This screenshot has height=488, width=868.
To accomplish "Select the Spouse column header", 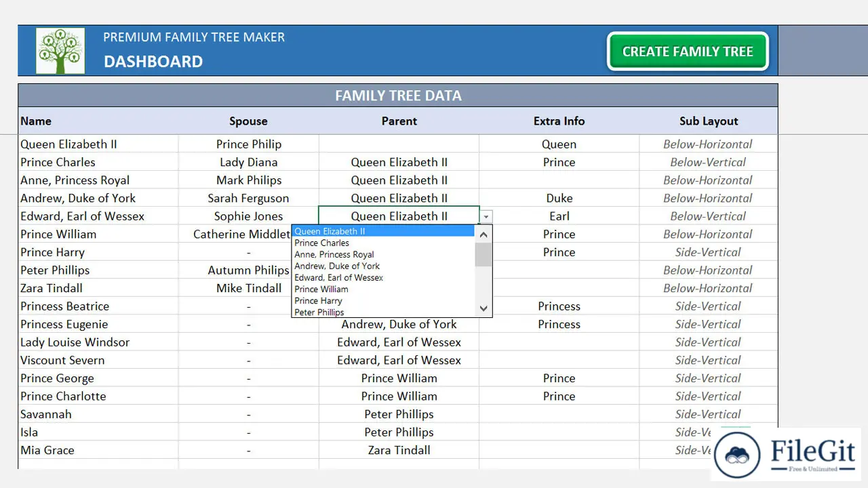I will coord(248,121).
